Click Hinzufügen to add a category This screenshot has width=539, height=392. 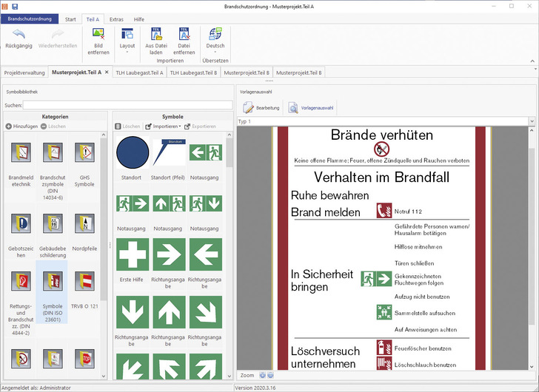point(21,126)
